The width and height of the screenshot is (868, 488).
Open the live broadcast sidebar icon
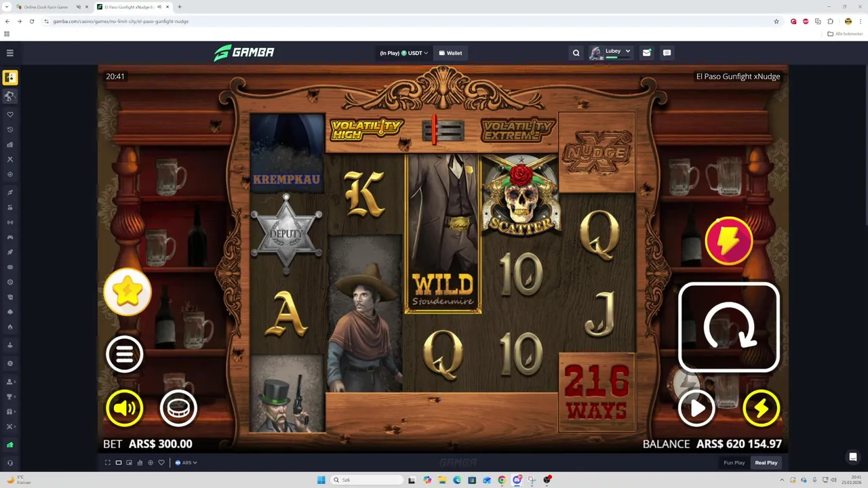pos(9,222)
